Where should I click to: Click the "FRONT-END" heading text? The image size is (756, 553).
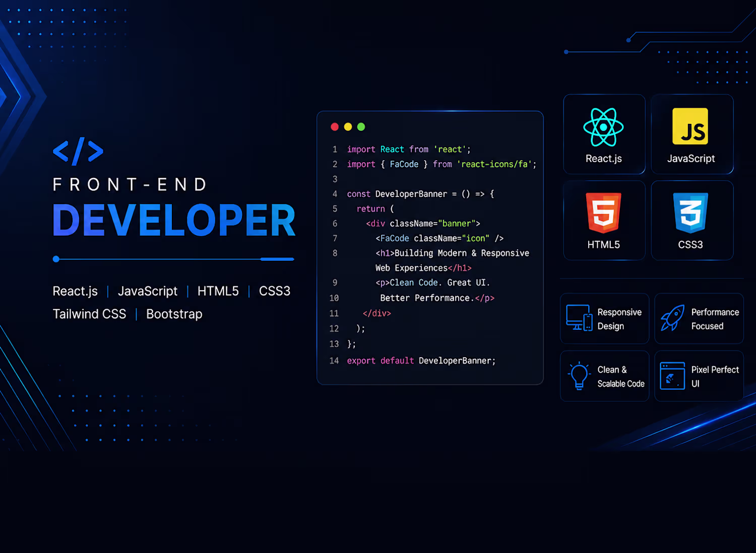(x=130, y=185)
